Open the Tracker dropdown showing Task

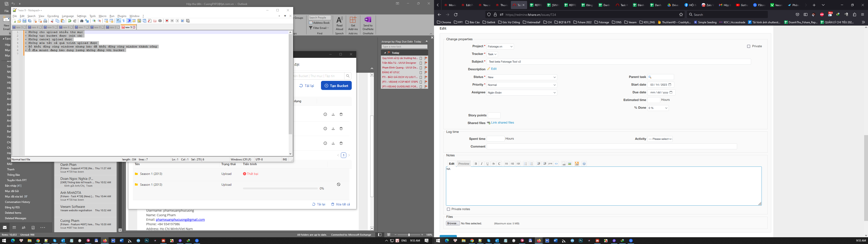click(492, 54)
